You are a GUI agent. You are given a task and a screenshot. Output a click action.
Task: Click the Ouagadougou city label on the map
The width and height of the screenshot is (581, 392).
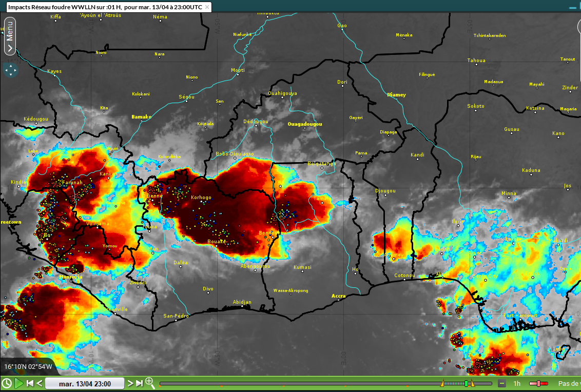304,124
